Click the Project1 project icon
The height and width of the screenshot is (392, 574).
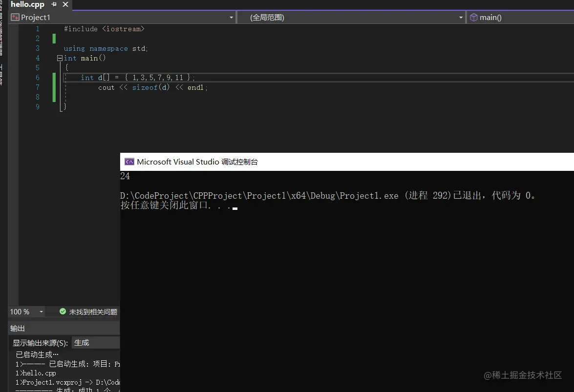tap(15, 17)
